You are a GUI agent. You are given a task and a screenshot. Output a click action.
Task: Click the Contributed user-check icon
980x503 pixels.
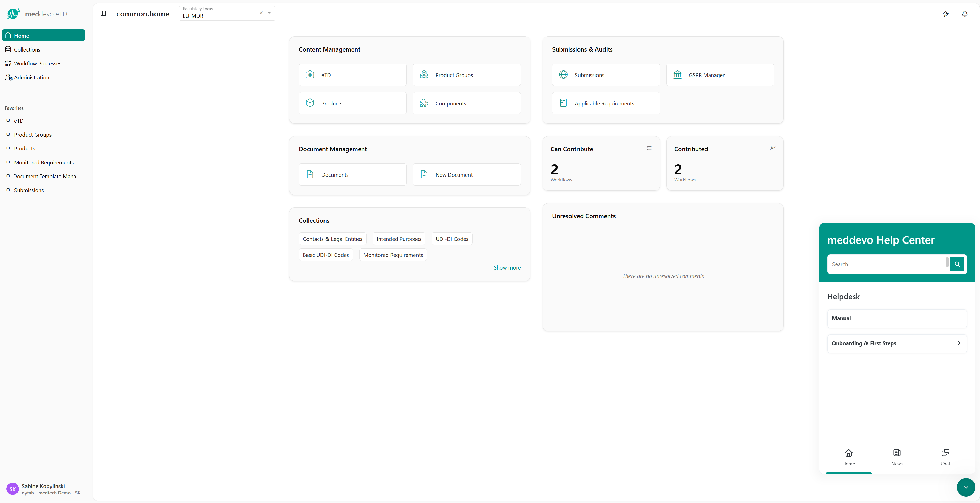772,148
